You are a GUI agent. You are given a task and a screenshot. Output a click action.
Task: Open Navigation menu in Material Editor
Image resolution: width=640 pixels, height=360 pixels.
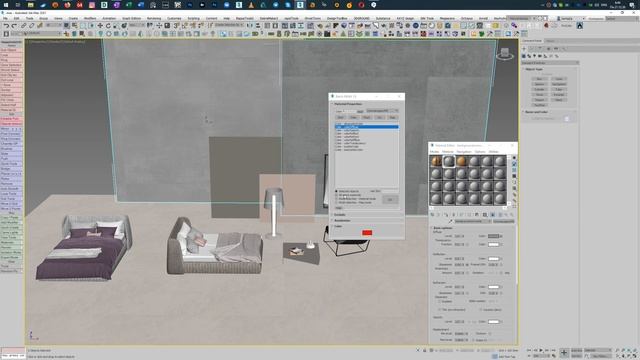click(464, 151)
